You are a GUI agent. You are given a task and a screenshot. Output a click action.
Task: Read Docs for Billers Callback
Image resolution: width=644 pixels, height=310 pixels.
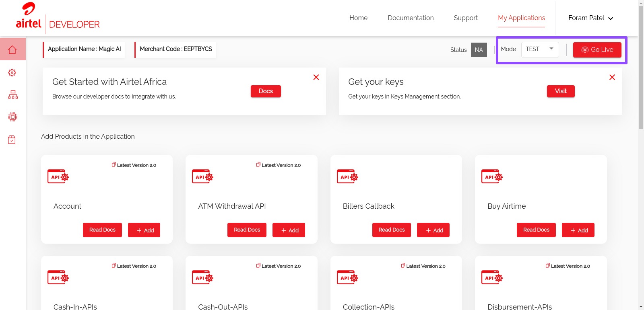click(x=392, y=230)
